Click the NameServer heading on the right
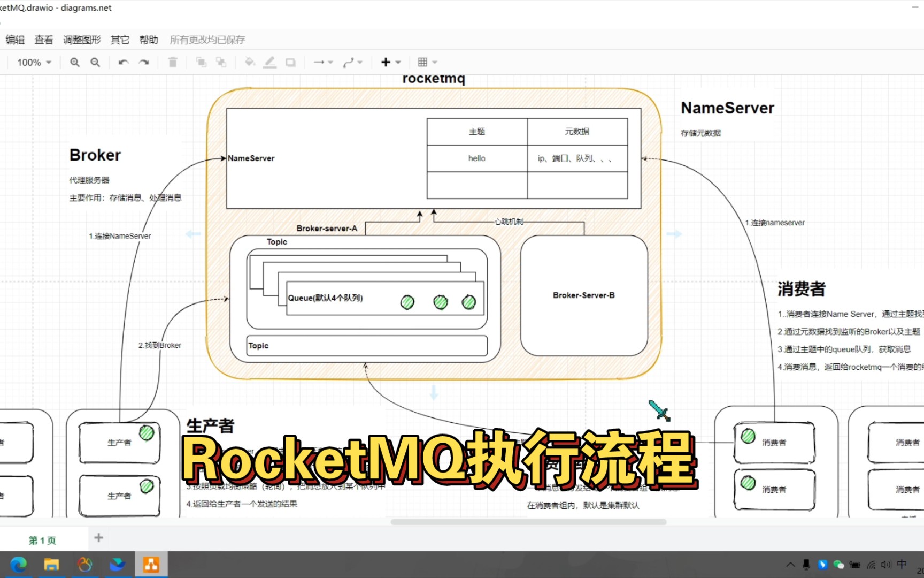 [727, 108]
